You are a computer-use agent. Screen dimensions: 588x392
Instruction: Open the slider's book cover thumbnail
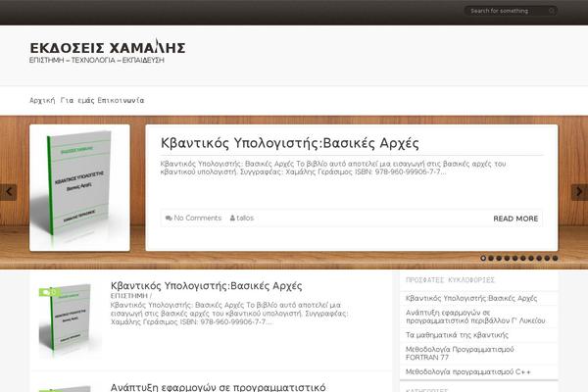(x=80, y=187)
